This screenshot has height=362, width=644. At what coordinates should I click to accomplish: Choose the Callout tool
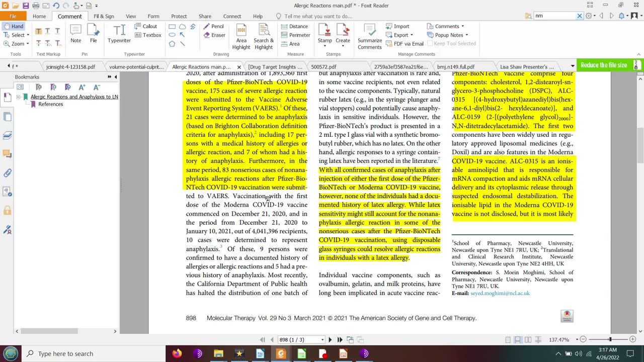pyautogui.click(x=145, y=26)
